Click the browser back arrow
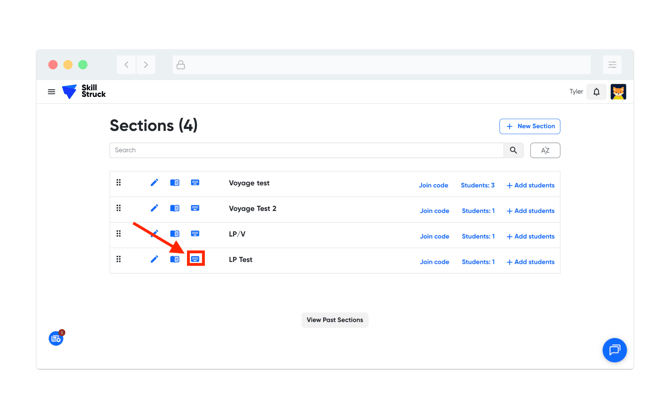The height and width of the screenshot is (418, 670). click(127, 65)
